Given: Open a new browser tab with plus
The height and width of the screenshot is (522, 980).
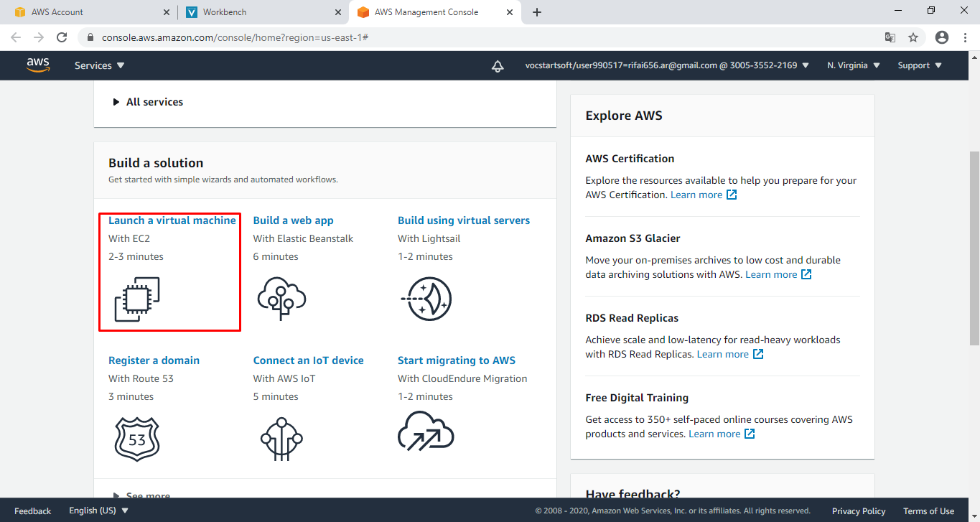Looking at the screenshot, I should click(537, 12).
